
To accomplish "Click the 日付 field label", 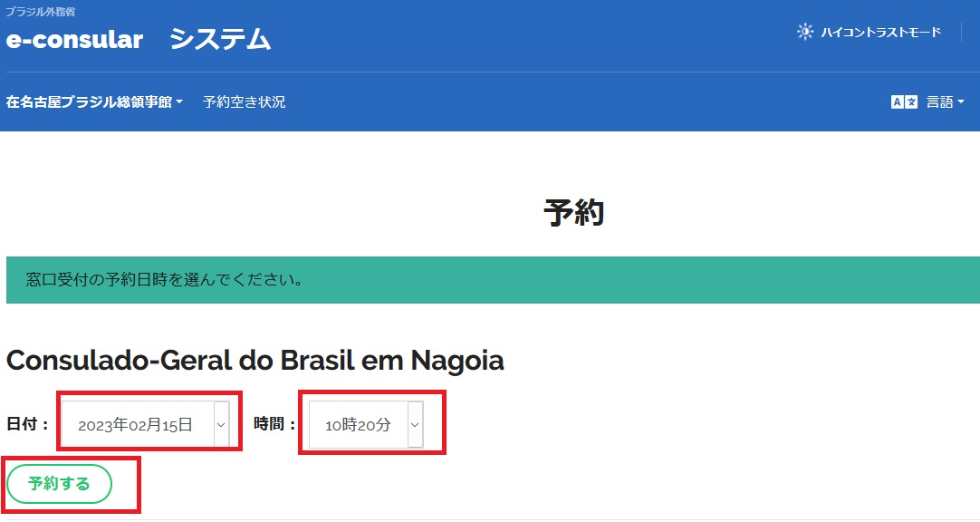I will (x=27, y=423).
